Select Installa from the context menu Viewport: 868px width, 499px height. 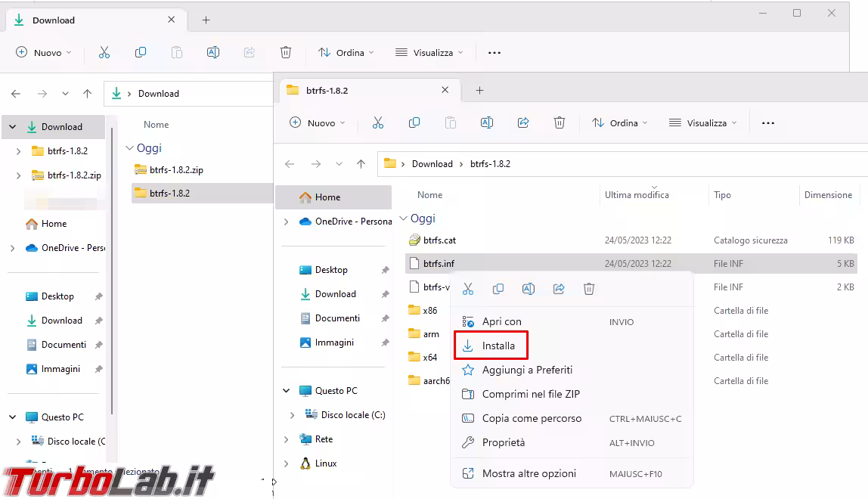[498, 346]
